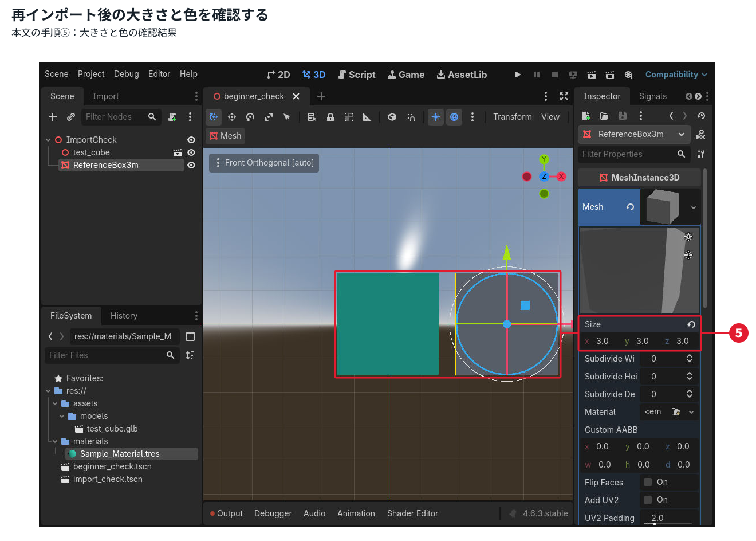The width and height of the screenshot is (756, 541).
Task: Click the Subdivide Width stepper arrows
Action: (x=690, y=359)
